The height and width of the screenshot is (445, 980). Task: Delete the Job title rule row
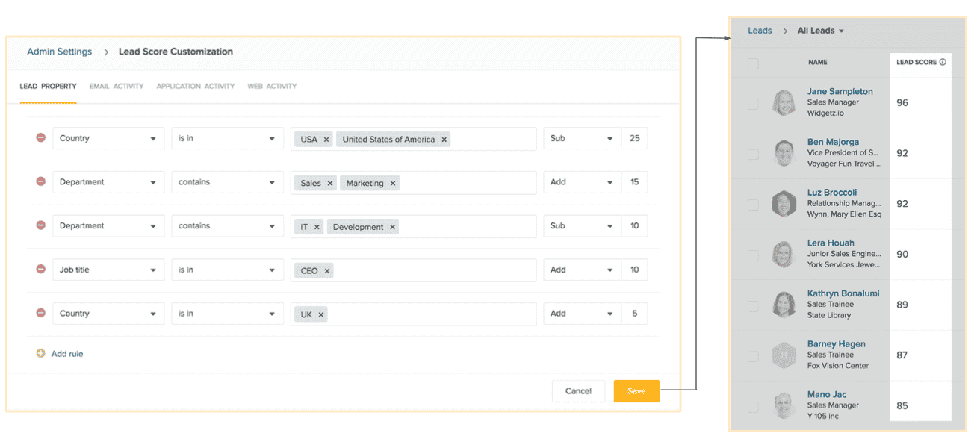[41, 270]
